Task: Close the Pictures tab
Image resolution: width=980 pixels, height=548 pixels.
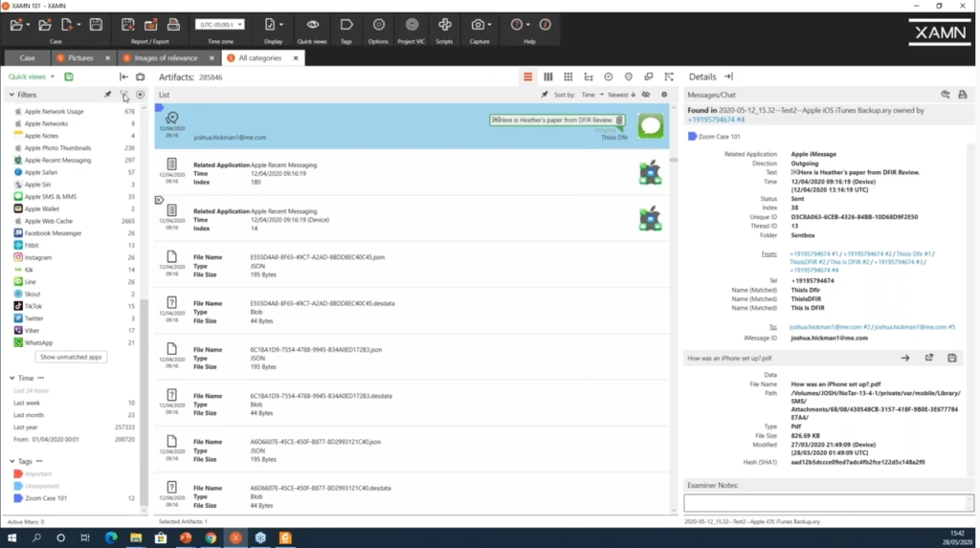Action: coord(107,58)
